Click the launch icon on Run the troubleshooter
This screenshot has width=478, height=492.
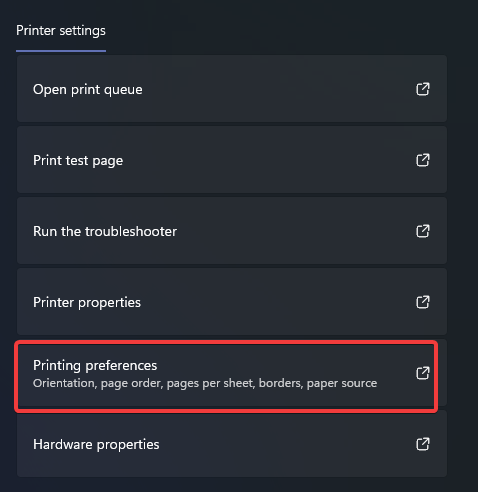coord(423,231)
